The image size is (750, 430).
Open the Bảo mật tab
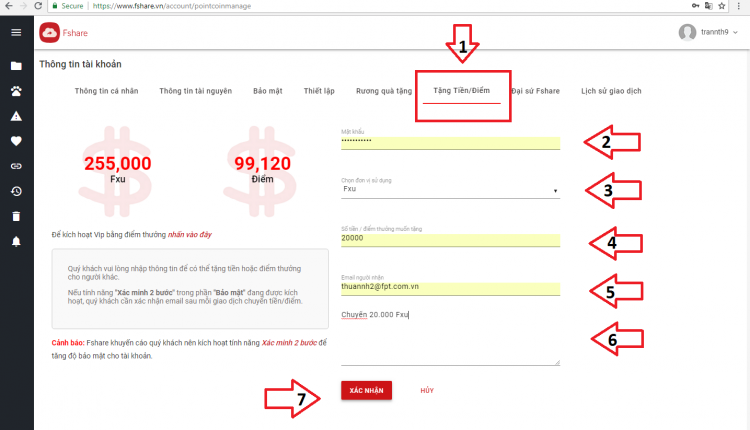coord(268,91)
